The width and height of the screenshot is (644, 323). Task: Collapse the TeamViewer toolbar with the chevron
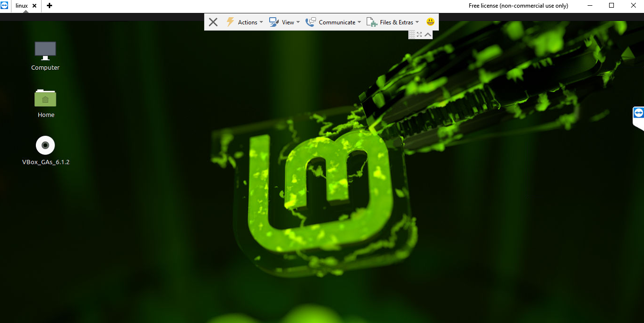[428, 34]
